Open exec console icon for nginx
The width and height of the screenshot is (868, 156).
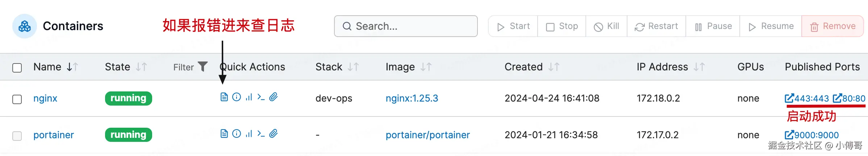(261, 97)
